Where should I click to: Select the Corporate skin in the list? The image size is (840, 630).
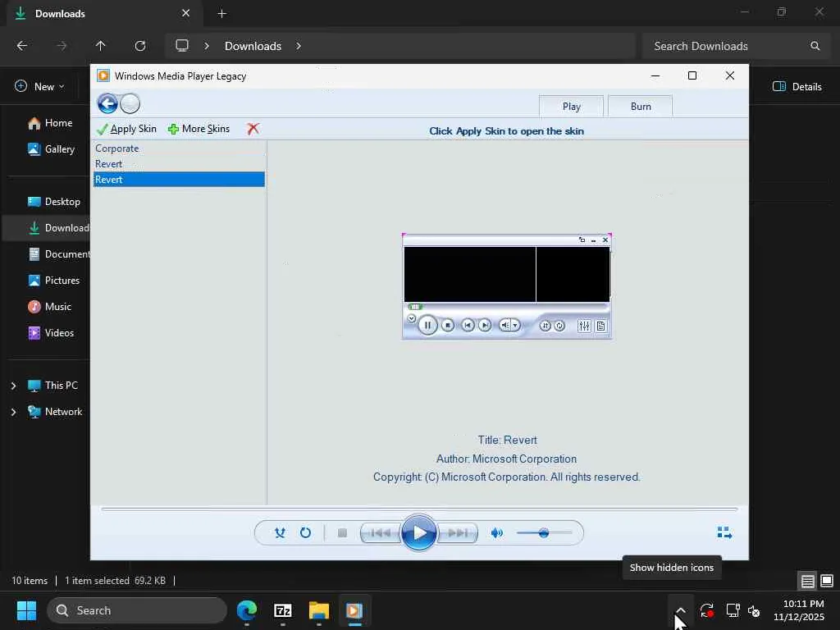[x=179, y=148]
